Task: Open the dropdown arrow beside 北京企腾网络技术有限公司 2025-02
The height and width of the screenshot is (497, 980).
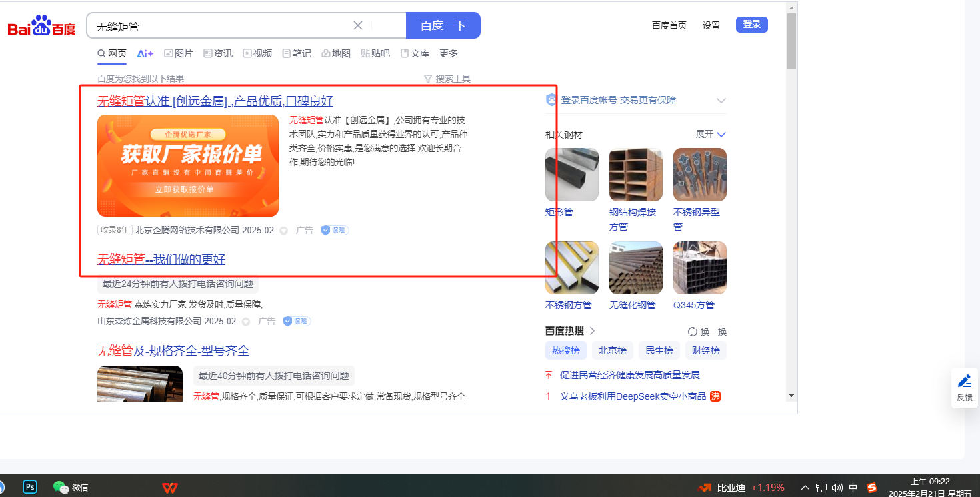Action: 283,231
